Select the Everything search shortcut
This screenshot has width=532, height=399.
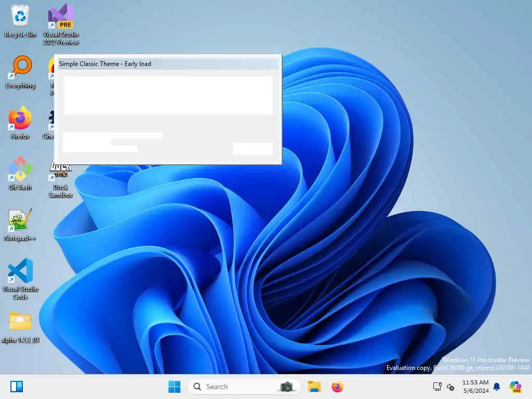pyautogui.click(x=20, y=72)
